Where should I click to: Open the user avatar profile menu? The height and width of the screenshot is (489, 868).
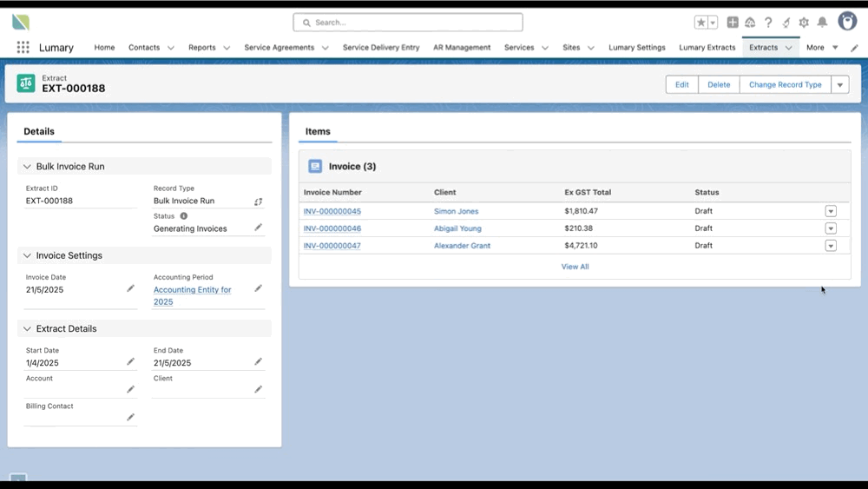[x=847, y=22]
